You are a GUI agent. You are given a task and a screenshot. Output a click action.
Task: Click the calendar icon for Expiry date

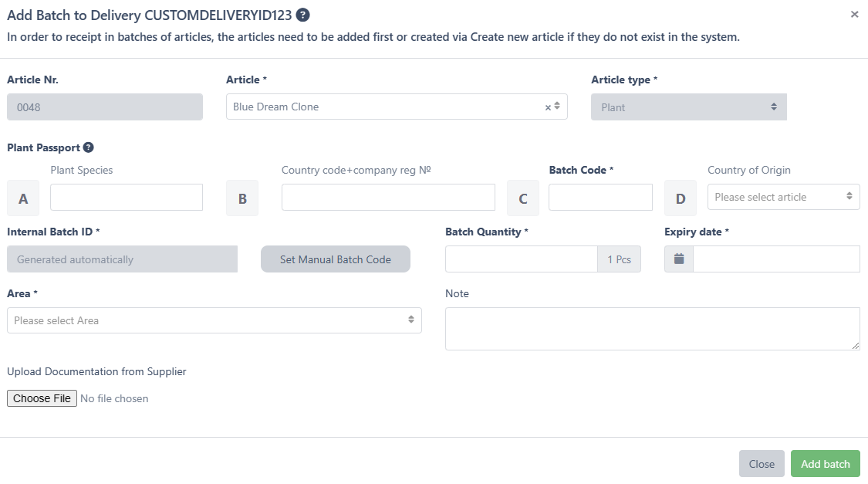(x=679, y=259)
